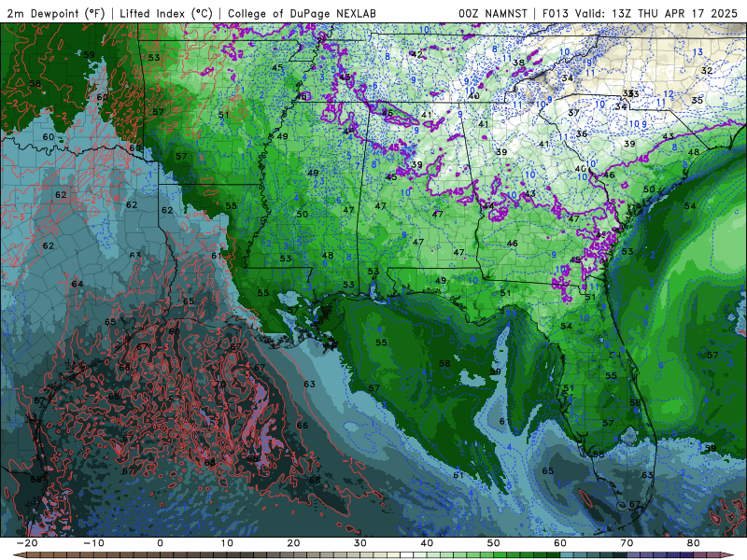
Task: Click the '30' colorbar tick label
Action: pyautogui.click(x=360, y=543)
